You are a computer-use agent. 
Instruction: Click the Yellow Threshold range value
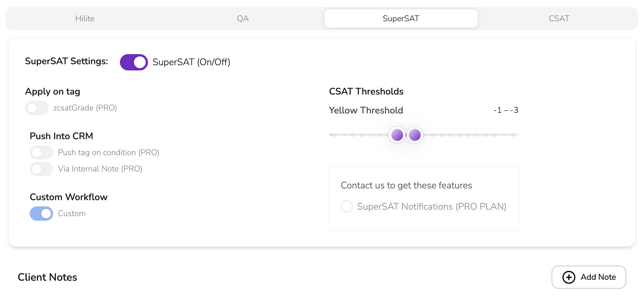click(505, 110)
